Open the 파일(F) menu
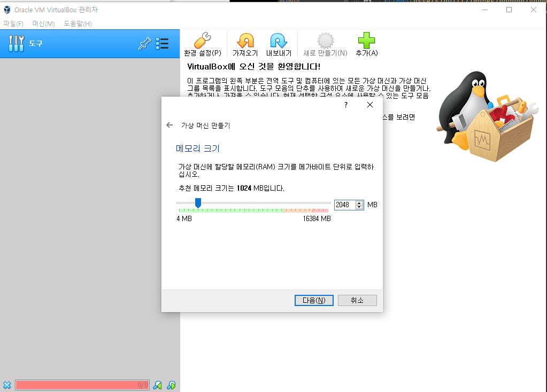 tap(13, 23)
